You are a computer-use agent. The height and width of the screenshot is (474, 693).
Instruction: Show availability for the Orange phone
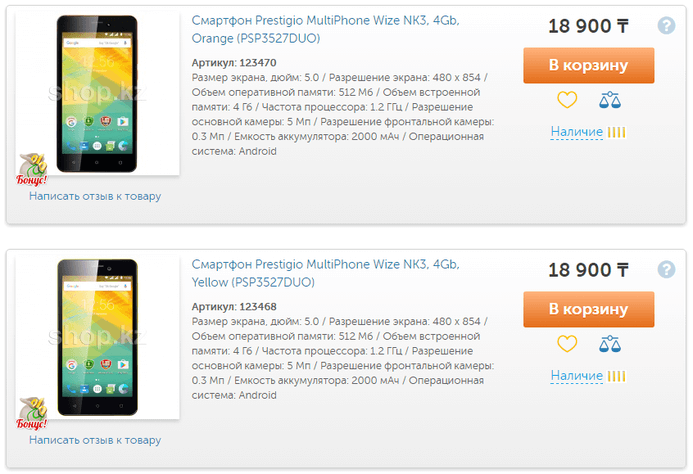(x=576, y=132)
